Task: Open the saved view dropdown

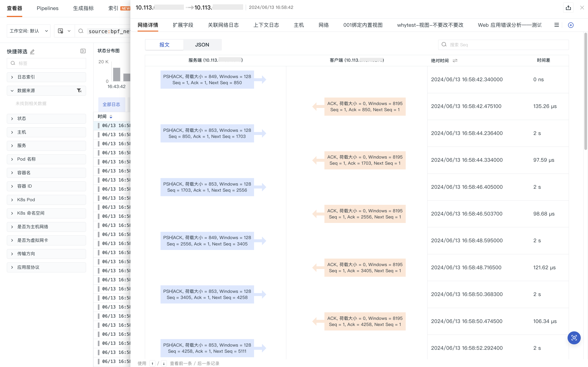Action: (64, 31)
